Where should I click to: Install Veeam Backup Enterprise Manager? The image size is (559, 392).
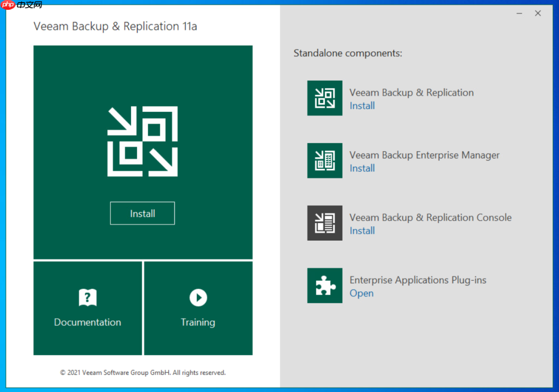click(x=362, y=168)
